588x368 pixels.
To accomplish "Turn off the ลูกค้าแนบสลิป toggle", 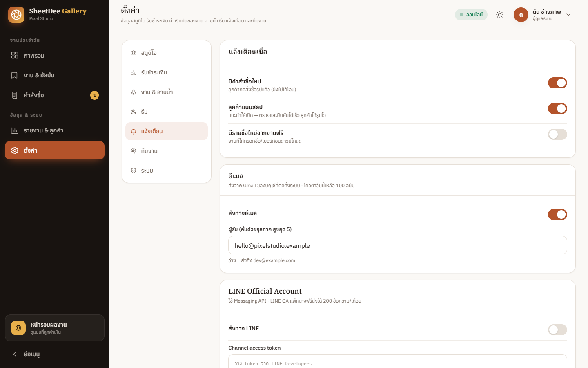I will 557,109.
